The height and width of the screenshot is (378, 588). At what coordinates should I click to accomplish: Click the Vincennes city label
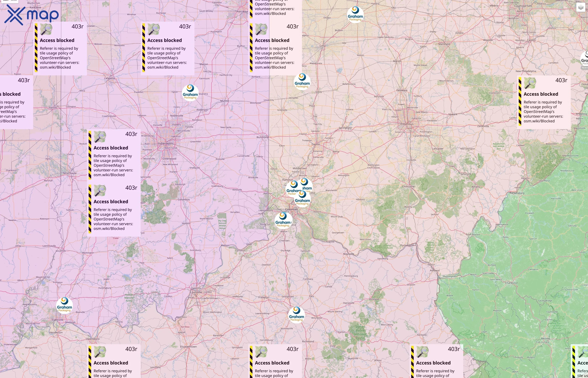[61, 251]
